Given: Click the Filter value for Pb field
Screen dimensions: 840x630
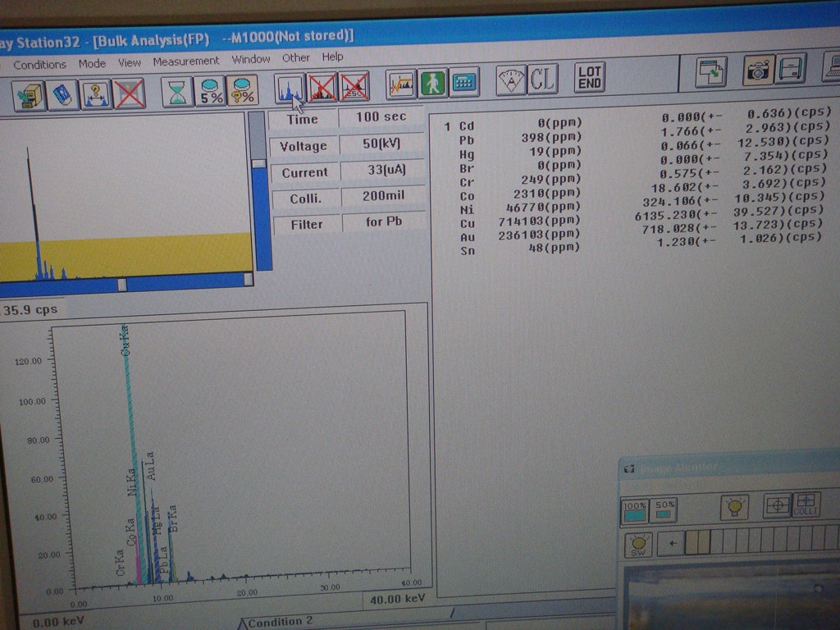Looking at the screenshot, I should [384, 221].
